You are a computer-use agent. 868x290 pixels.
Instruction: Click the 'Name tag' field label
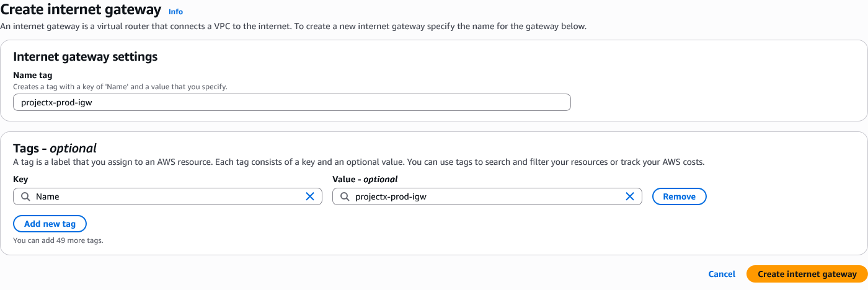tap(32, 76)
